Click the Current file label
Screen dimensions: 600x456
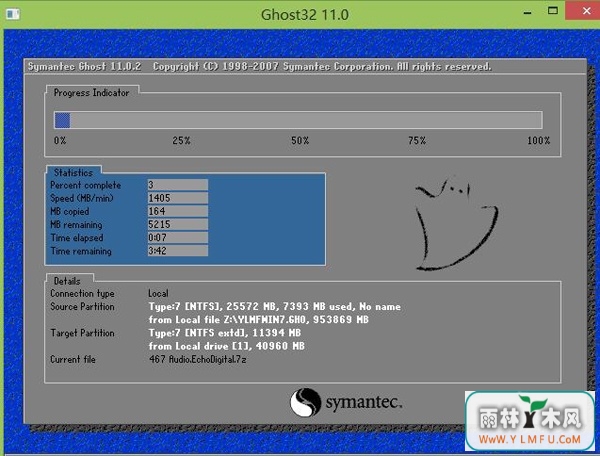(x=73, y=360)
